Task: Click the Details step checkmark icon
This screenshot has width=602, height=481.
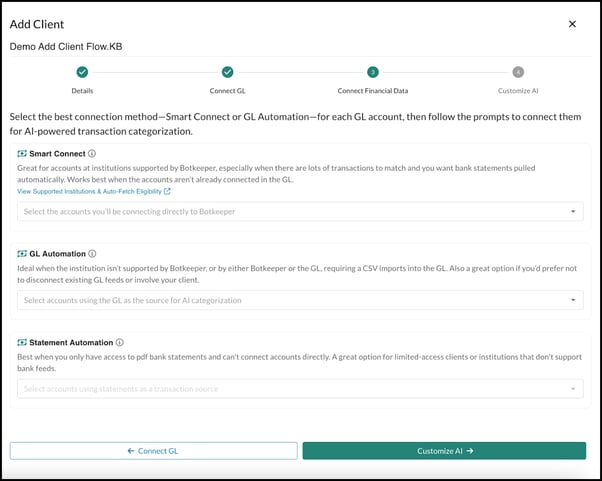Action: 82,72
